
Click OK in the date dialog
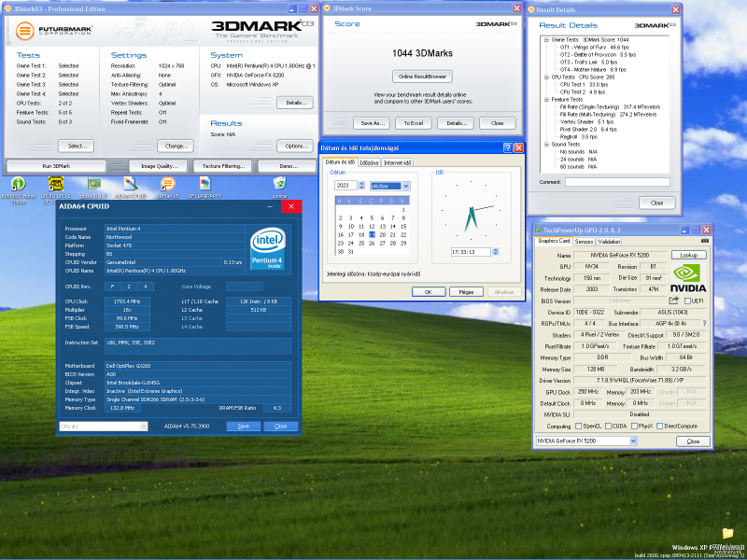click(429, 292)
